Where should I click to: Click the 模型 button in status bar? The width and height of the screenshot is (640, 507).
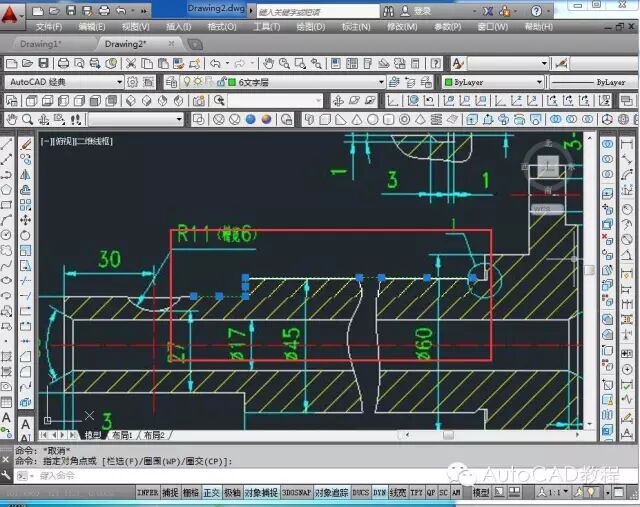tap(481, 493)
